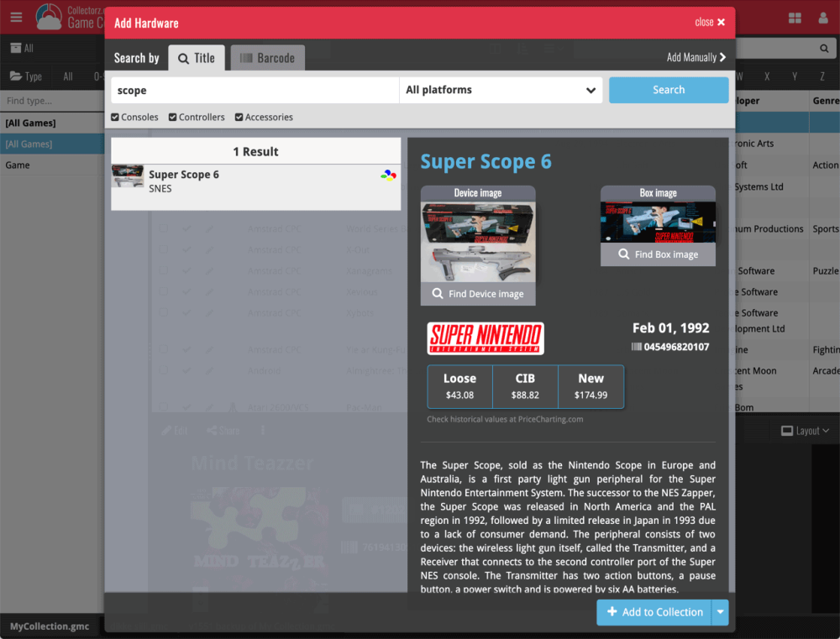Click the grid apps icon in the top bar

(795, 16)
